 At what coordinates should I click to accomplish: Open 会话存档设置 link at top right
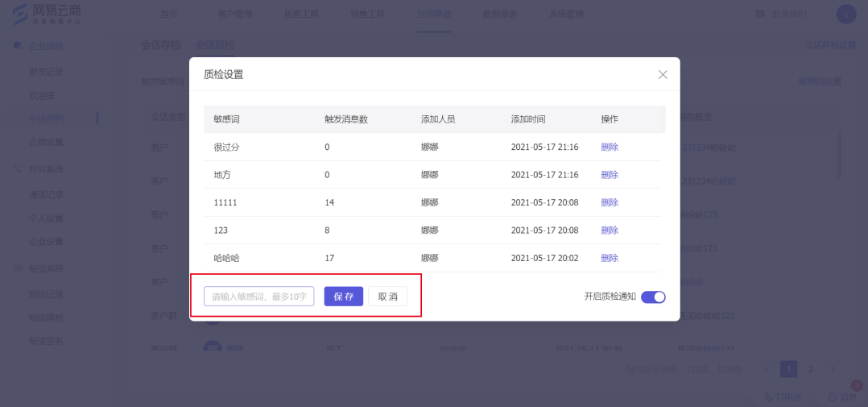pos(830,45)
